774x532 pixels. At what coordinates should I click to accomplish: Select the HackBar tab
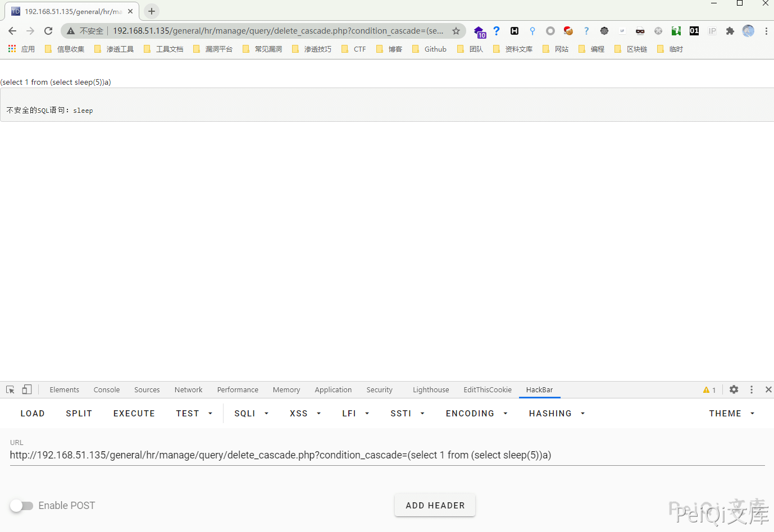point(539,389)
